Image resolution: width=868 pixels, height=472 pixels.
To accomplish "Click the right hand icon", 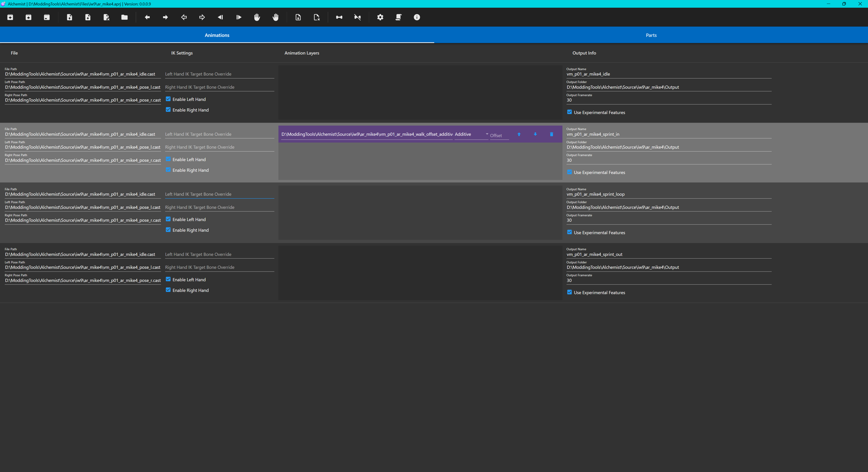I will pyautogui.click(x=275, y=17).
